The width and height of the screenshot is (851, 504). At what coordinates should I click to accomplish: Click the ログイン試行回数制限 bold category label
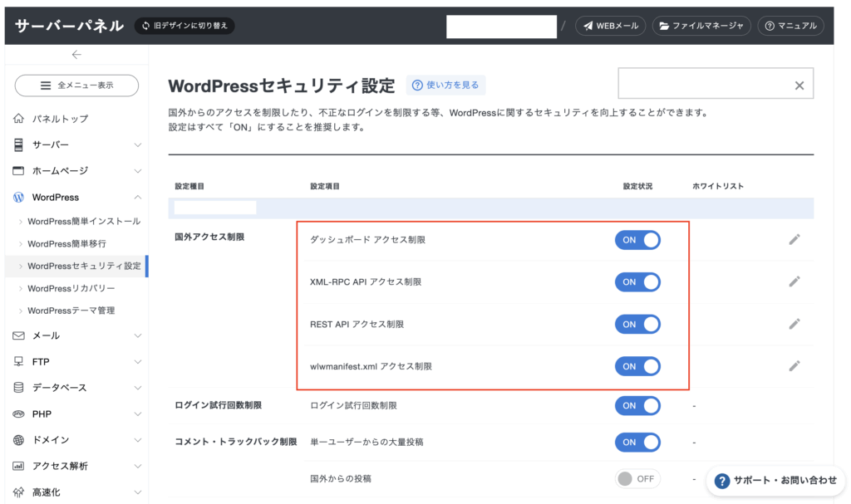219,405
